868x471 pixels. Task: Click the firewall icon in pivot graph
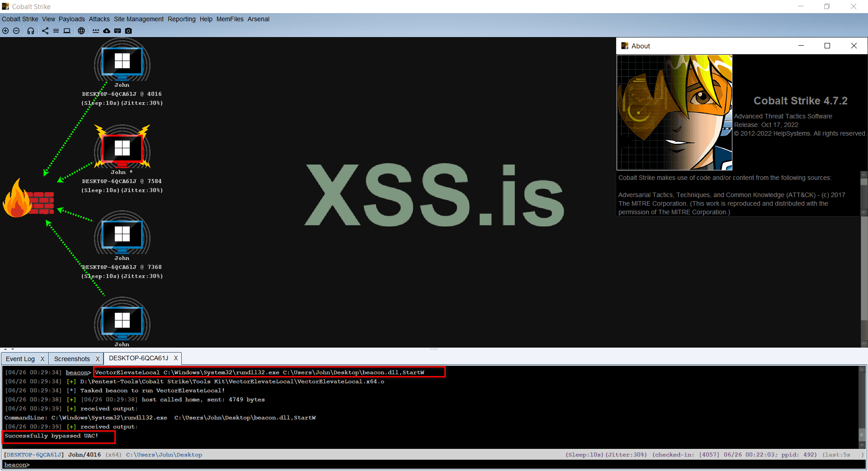click(28, 198)
